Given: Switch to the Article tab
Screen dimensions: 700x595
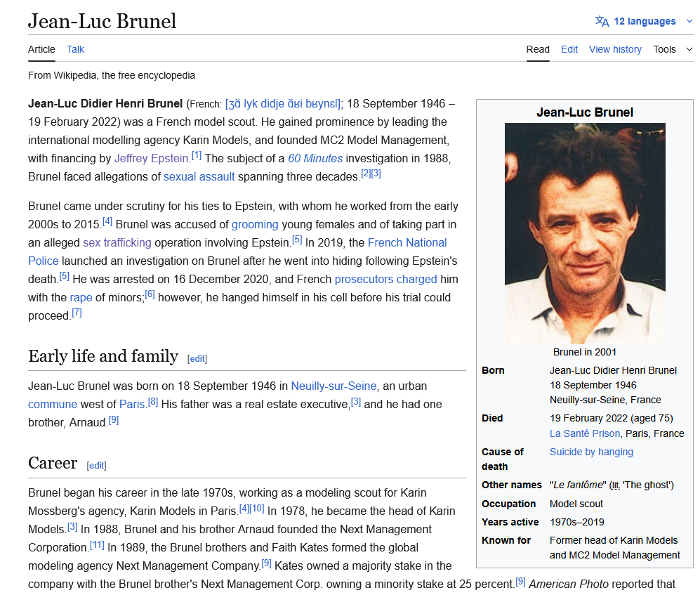Looking at the screenshot, I should (41, 49).
